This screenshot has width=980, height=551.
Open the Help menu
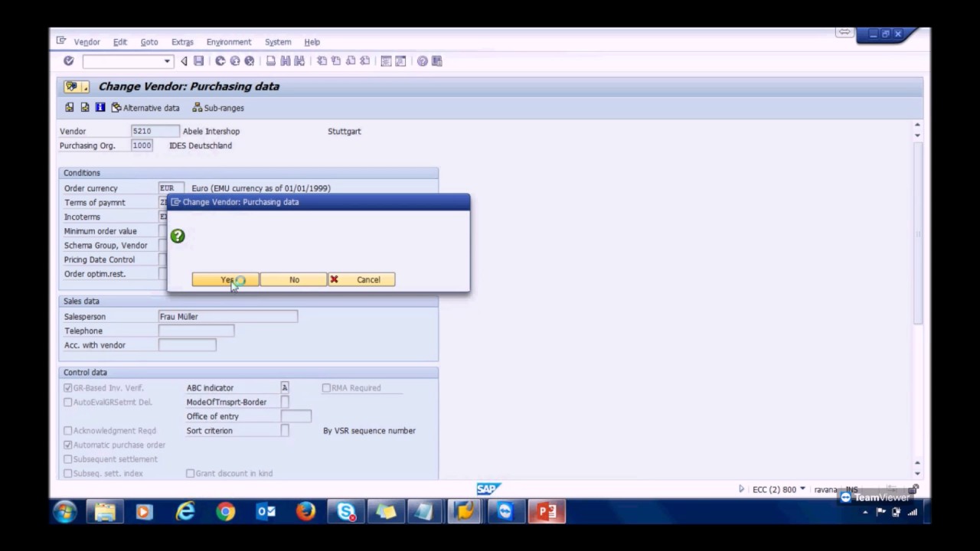[x=312, y=42]
